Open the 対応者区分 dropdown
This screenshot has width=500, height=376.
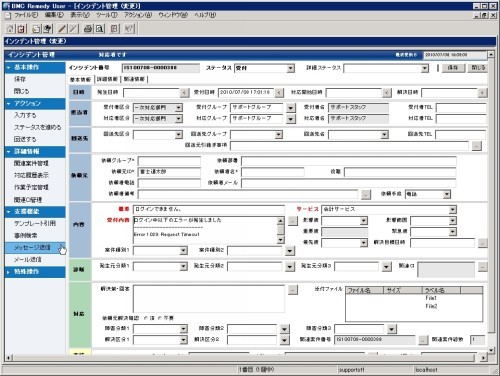pyautogui.click(x=179, y=119)
